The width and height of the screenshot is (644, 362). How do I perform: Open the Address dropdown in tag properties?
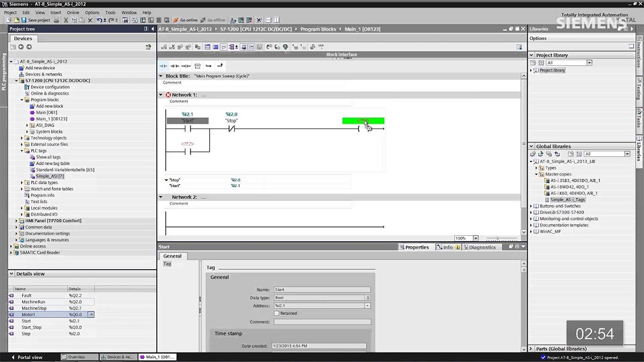pyautogui.click(x=368, y=306)
